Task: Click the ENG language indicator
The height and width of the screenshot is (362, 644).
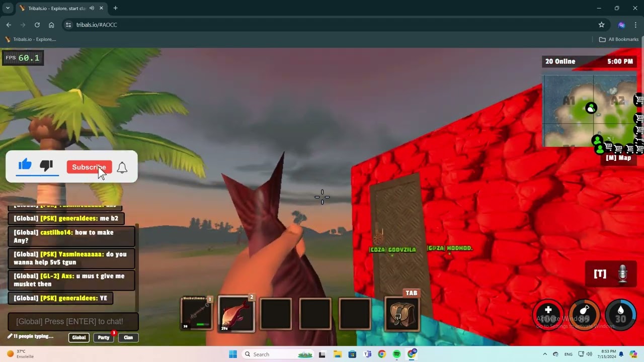Action: (568, 354)
